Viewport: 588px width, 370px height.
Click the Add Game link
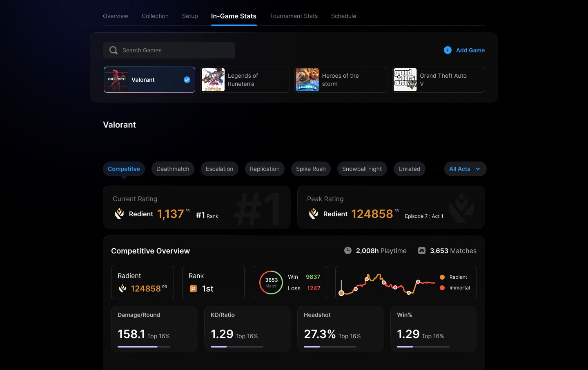[x=470, y=50]
